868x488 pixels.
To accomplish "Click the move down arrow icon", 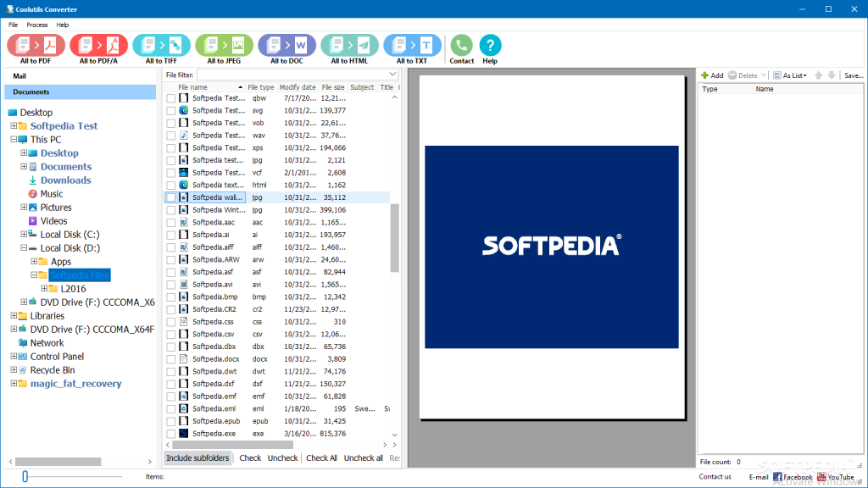I will pos(832,75).
